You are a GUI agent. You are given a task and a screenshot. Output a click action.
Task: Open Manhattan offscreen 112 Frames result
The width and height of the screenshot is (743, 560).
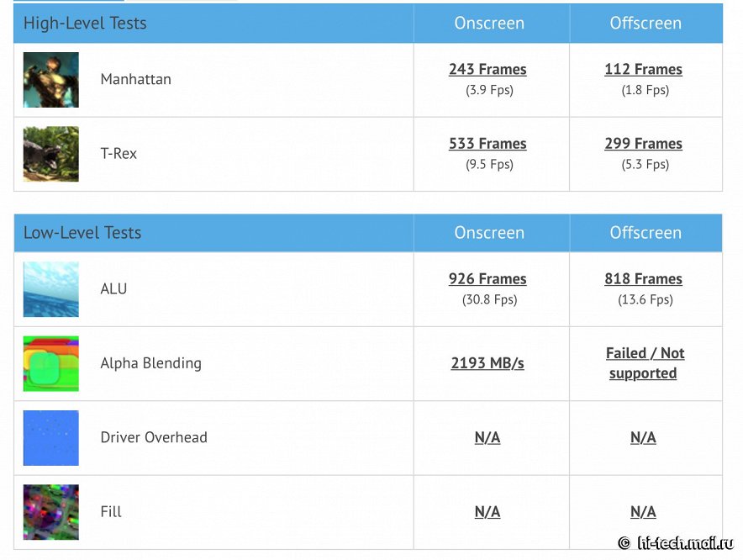click(x=644, y=69)
